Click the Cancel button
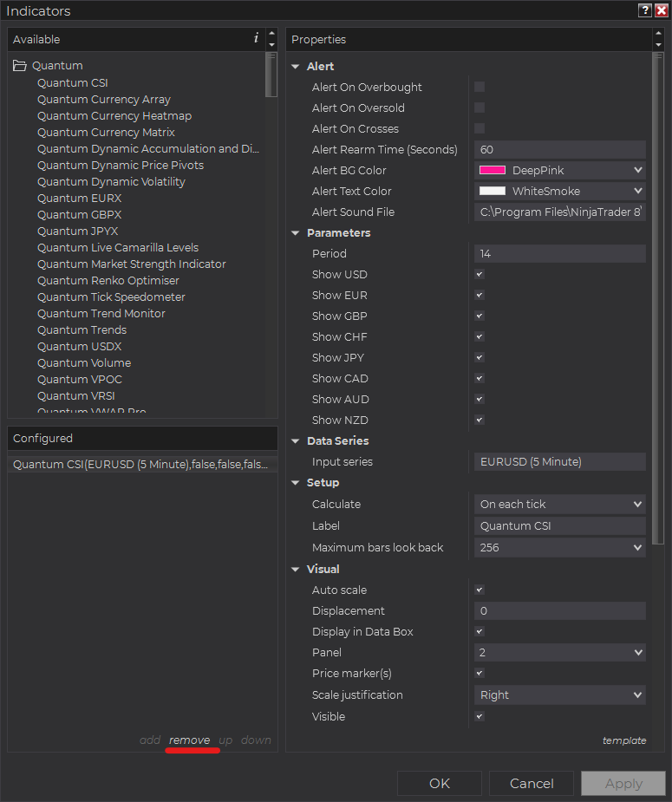Screen dimensions: 672x802 click(532, 783)
